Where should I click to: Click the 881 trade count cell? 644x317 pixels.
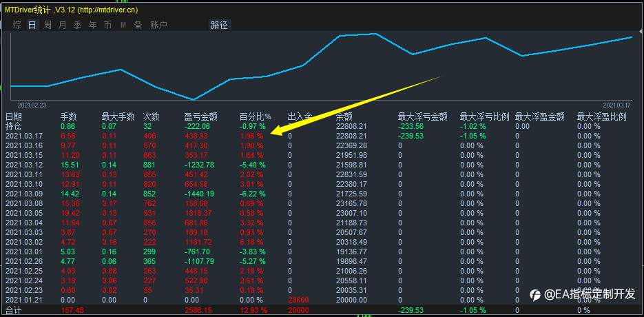(150, 165)
